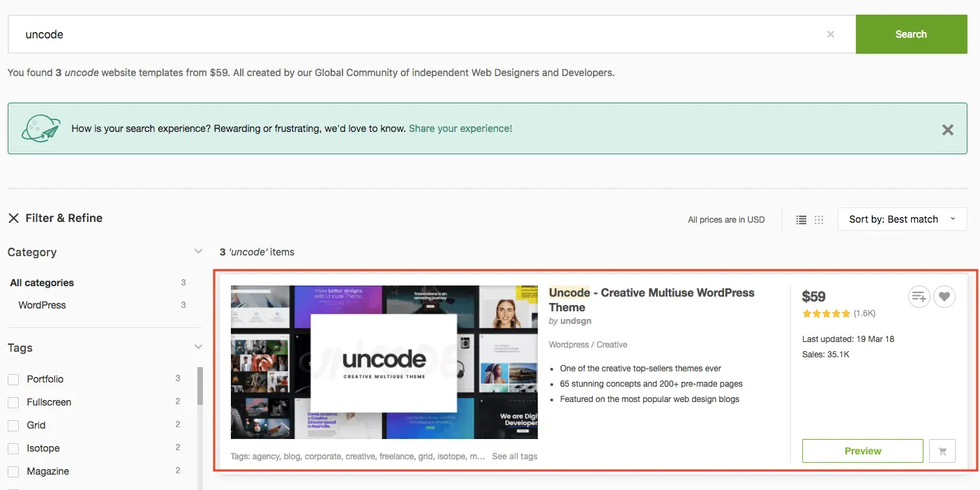The image size is (980, 490).
Task: Open Uncode Creative Multiuse WordPress Theme title
Action: tap(651, 300)
